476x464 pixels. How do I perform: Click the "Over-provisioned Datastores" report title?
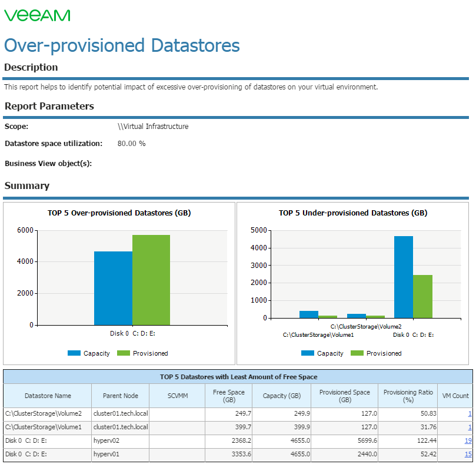tap(122, 45)
